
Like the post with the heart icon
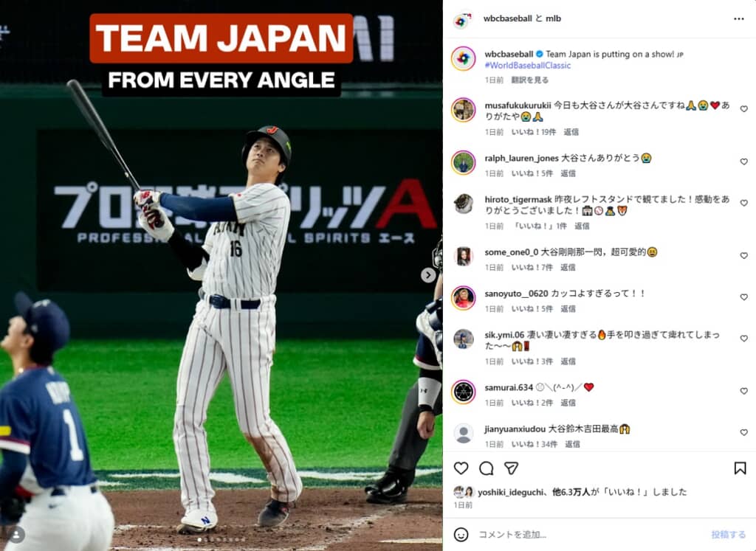pyautogui.click(x=461, y=468)
